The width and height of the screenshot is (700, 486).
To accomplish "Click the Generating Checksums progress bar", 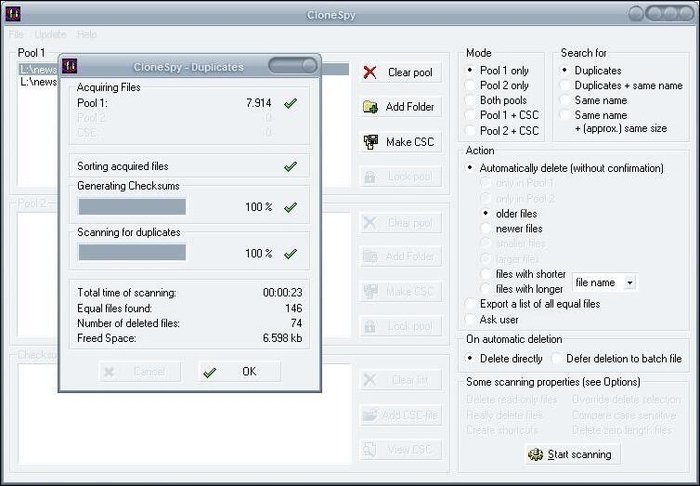I will click(132, 207).
